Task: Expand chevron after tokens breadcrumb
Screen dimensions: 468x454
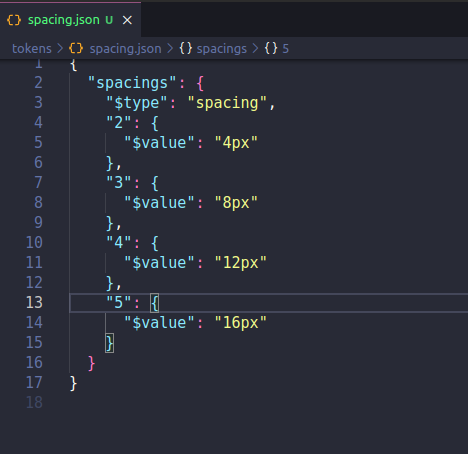Action: coord(60,48)
